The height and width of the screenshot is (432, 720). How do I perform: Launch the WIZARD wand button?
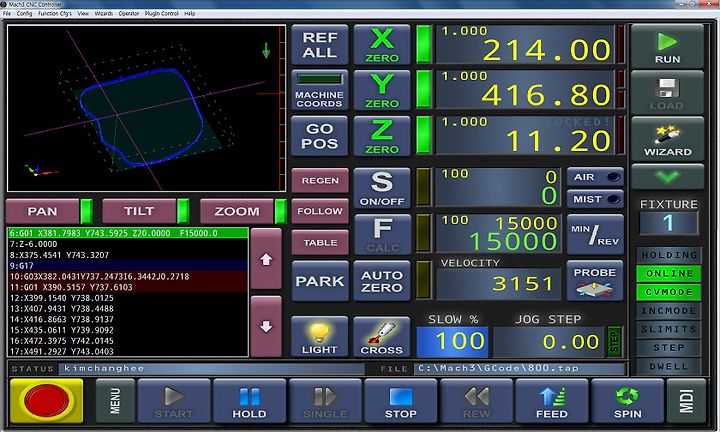[667, 139]
